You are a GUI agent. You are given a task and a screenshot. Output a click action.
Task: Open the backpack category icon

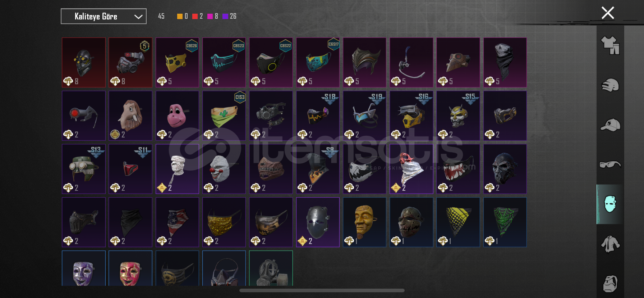pyautogui.click(x=610, y=284)
